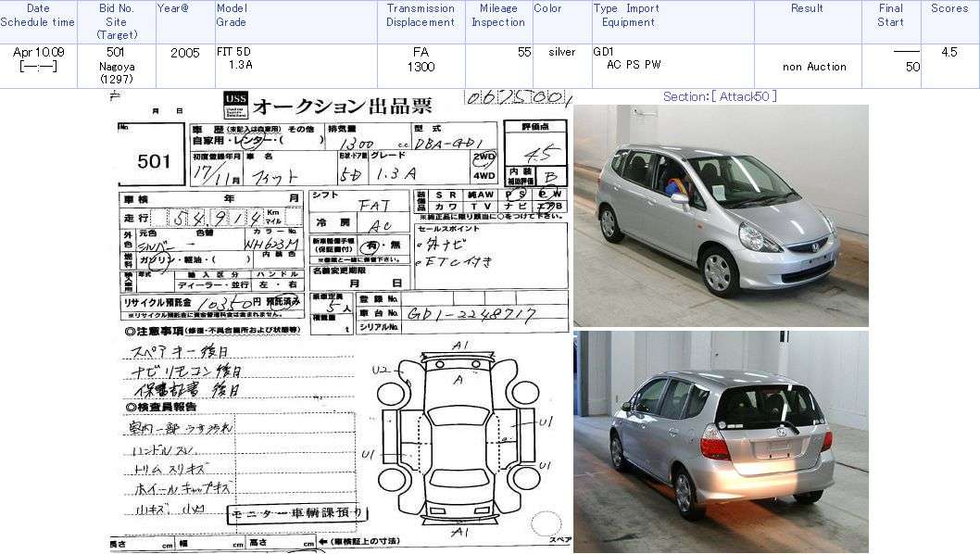Open the auction sheet scan image
The width and height of the screenshot is (980, 554).
point(341,321)
